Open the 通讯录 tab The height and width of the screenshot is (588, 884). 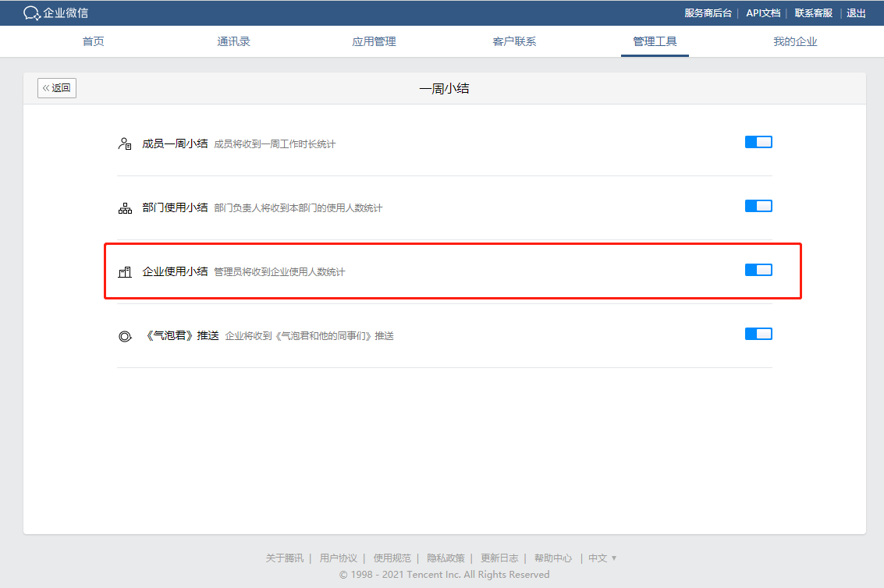pos(233,41)
